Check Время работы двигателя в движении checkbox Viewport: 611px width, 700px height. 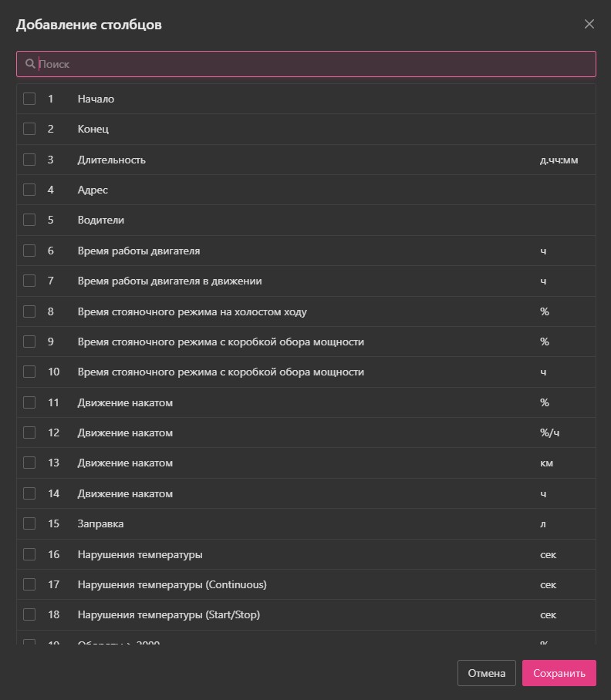coord(29,281)
